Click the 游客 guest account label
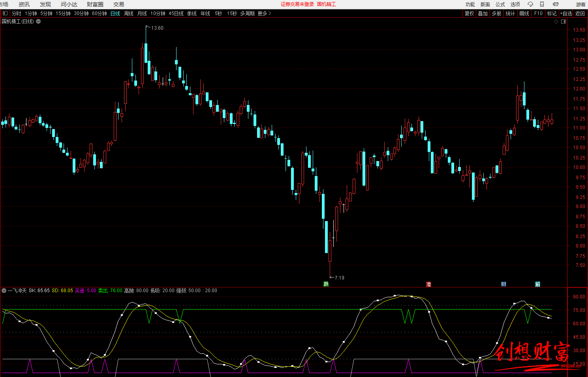 click(x=581, y=4)
